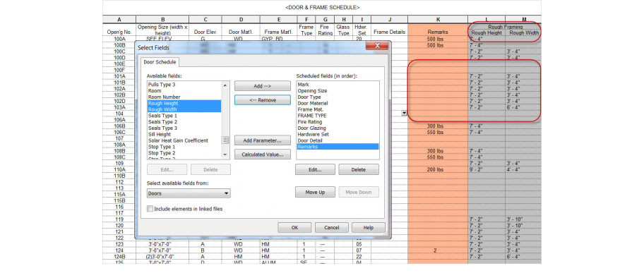The width and height of the screenshot is (644, 278).
Task: Click available fields scrollbar down arrow
Action: click(225, 155)
